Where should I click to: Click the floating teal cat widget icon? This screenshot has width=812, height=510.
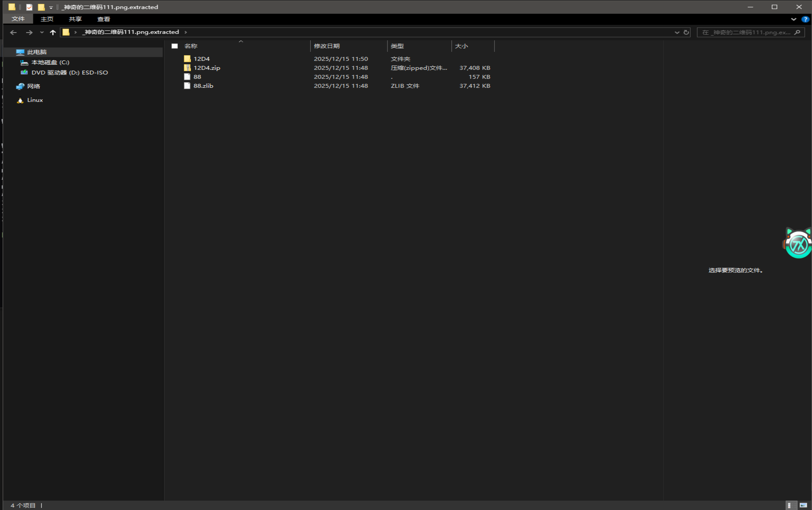[x=798, y=243]
